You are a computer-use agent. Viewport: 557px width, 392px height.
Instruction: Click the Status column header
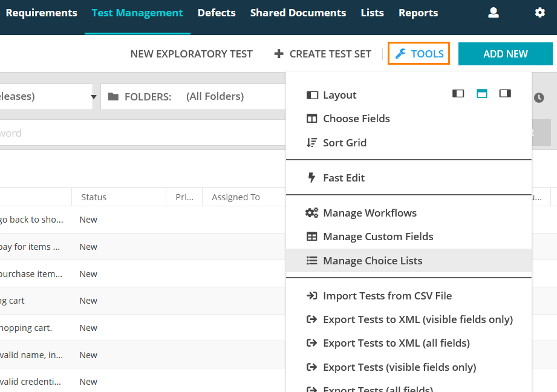(x=94, y=197)
